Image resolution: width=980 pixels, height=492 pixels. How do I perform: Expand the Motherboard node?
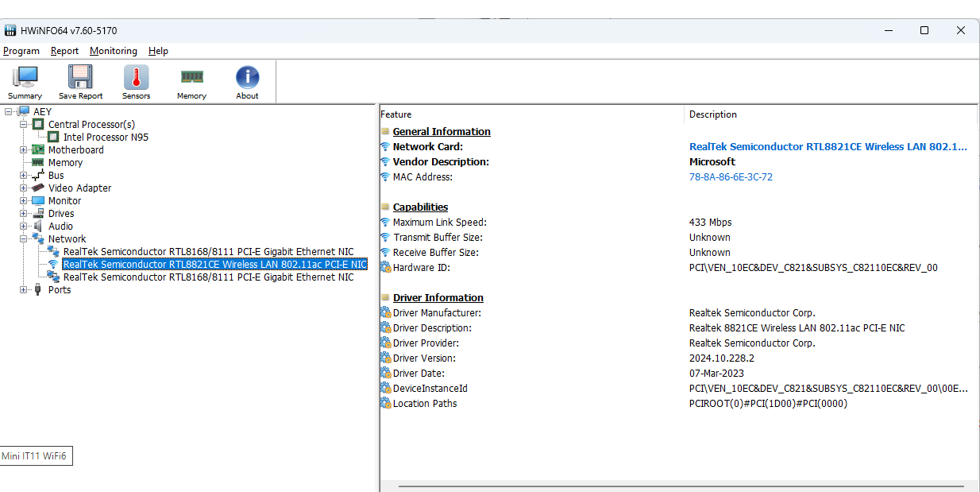tap(23, 150)
